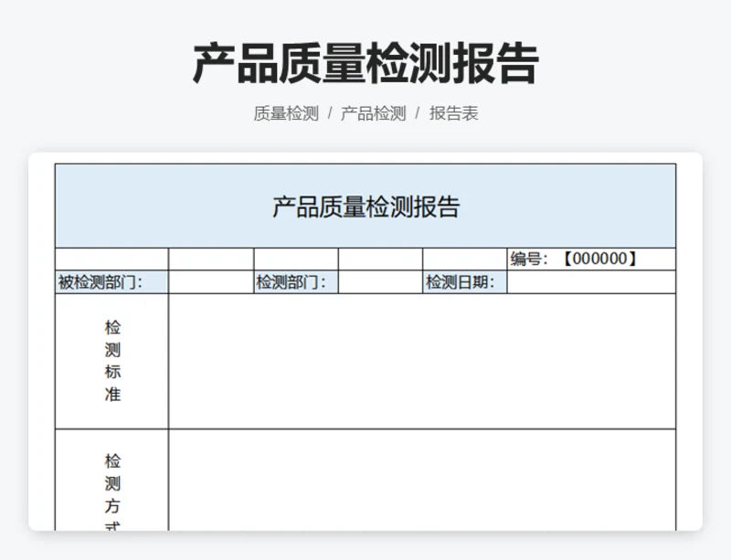Image resolution: width=731 pixels, height=560 pixels.
Task: Select the 被检测部门: label cell
Action: [x=111, y=282]
